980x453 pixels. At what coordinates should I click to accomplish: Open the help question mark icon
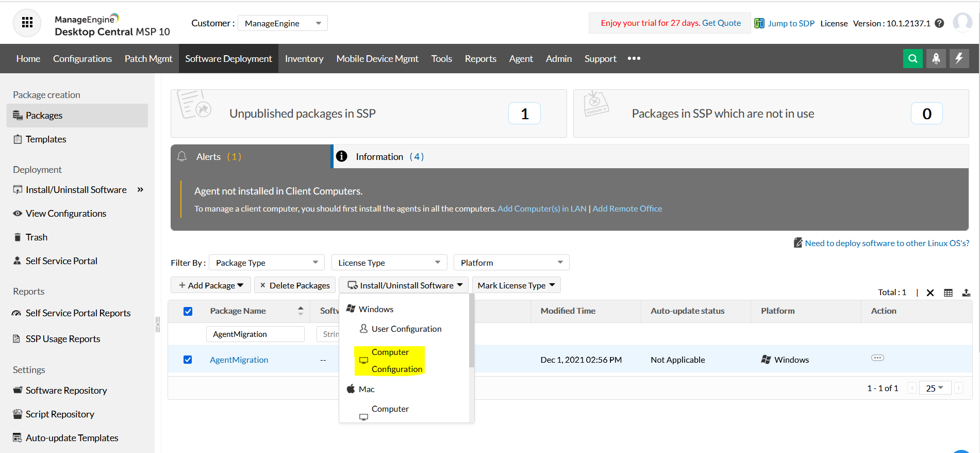click(x=939, y=23)
